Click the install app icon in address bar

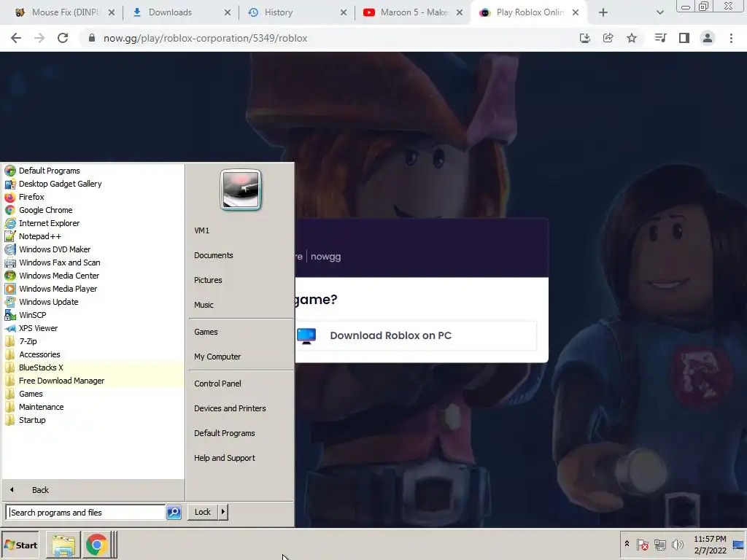pos(584,38)
